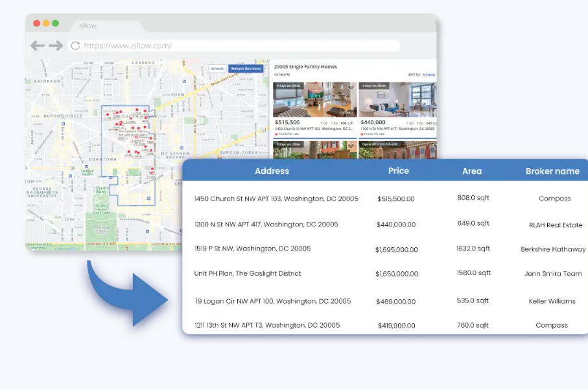Open the red brick house listing photo
588x390 pixels.
click(315, 150)
